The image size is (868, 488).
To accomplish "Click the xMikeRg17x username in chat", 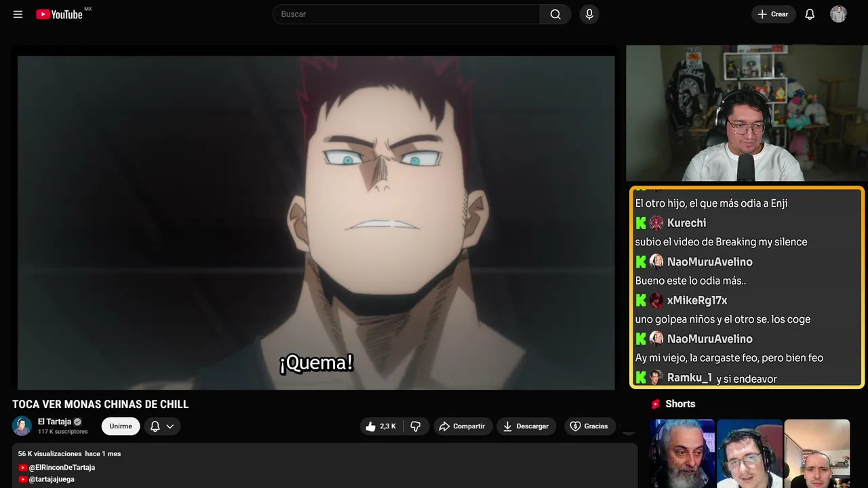I will coord(697,300).
